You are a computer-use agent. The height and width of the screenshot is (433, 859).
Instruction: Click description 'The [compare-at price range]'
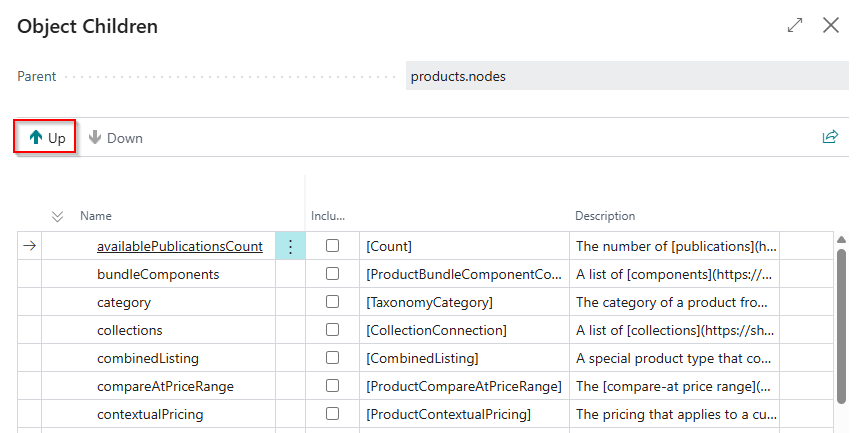674,386
